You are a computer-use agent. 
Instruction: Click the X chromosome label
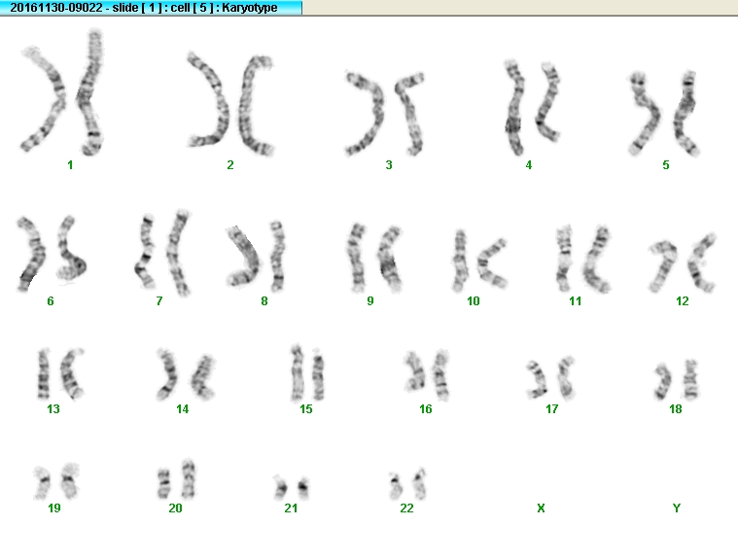541,508
